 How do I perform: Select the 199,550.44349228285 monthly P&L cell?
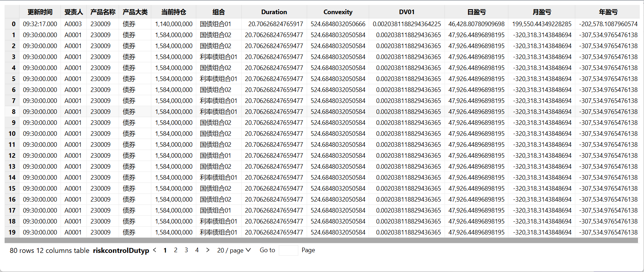[x=542, y=24]
